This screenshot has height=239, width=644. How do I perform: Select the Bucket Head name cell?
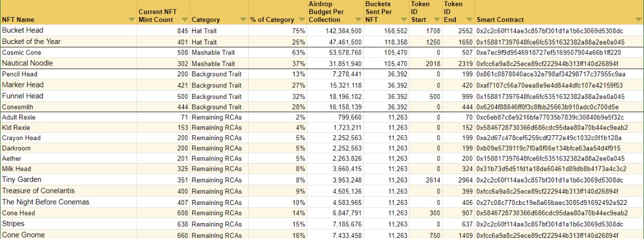[69, 30]
